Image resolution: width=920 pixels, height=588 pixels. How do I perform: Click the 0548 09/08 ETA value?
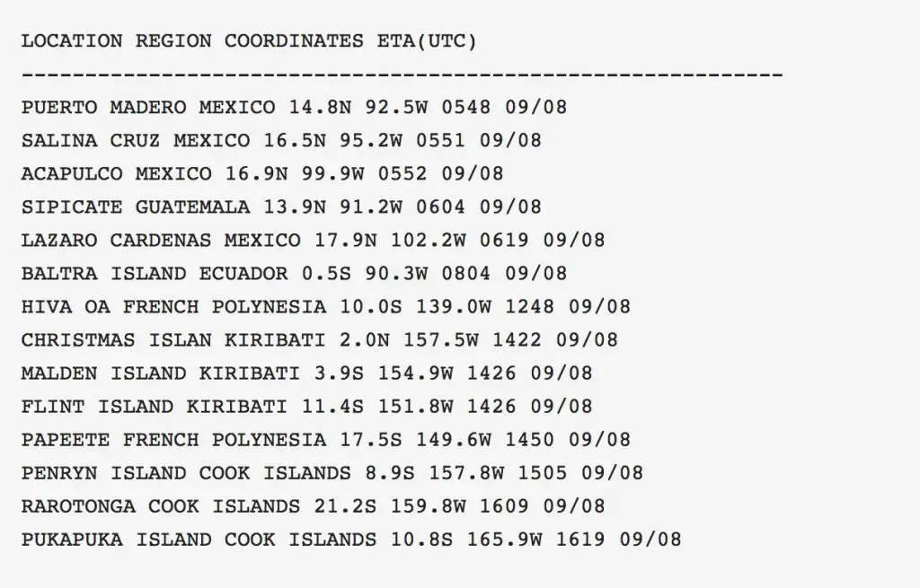(504, 108)
